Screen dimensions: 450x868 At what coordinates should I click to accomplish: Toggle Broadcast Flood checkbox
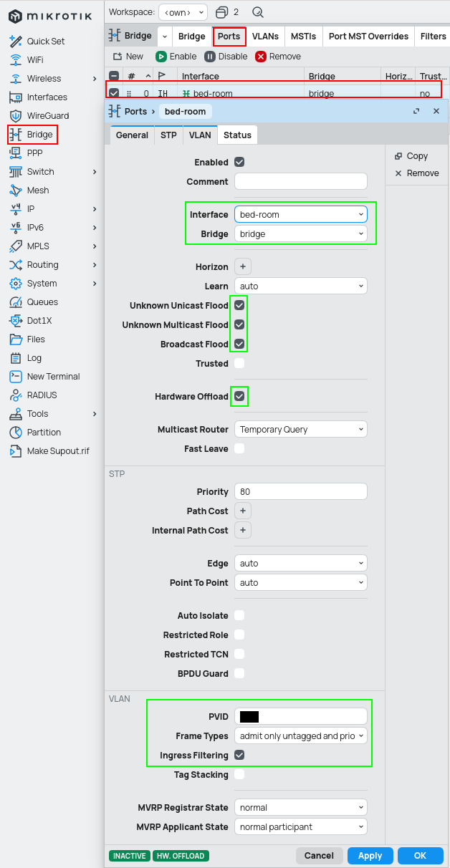[x=239, y=344]
